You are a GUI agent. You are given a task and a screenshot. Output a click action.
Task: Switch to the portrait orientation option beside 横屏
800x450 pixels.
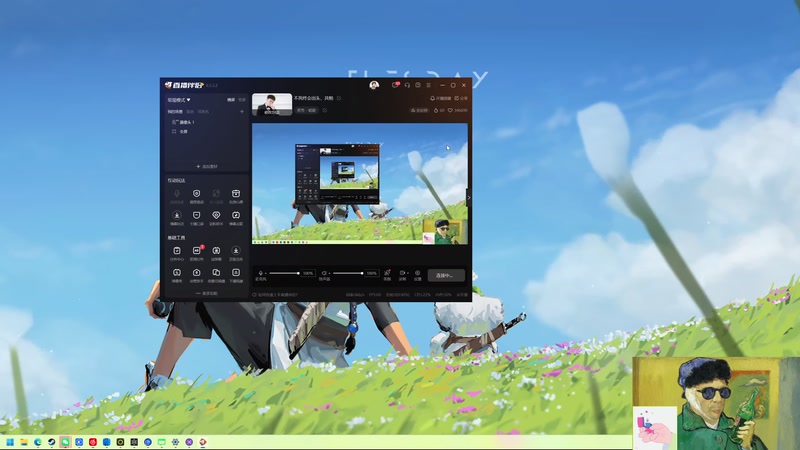tap(242, 100)
